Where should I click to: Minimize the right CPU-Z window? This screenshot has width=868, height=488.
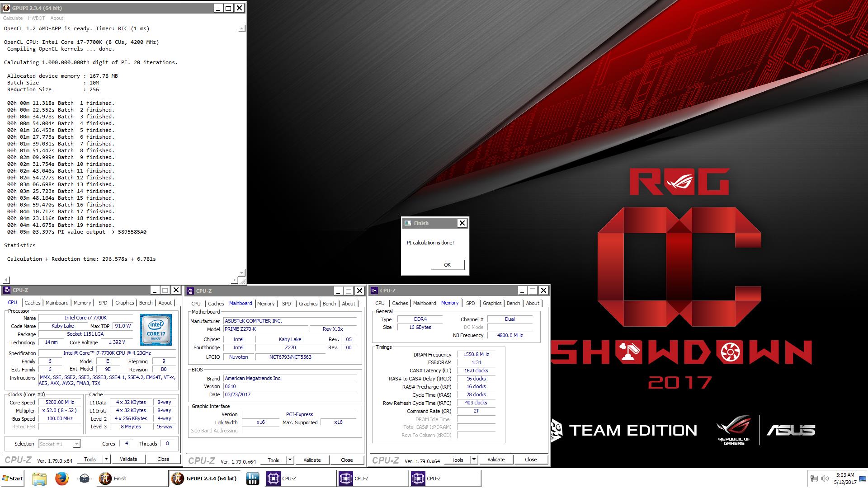tap(522, 290)
